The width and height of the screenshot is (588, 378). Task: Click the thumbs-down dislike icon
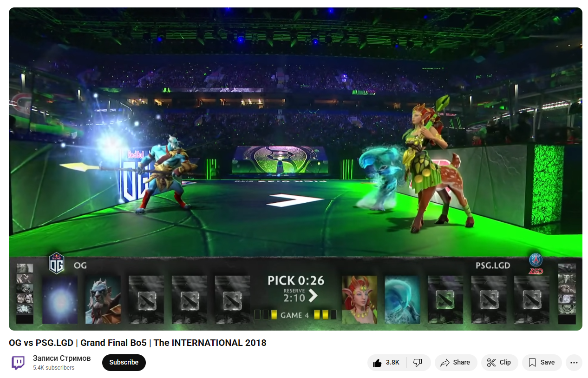click(418, 363)
